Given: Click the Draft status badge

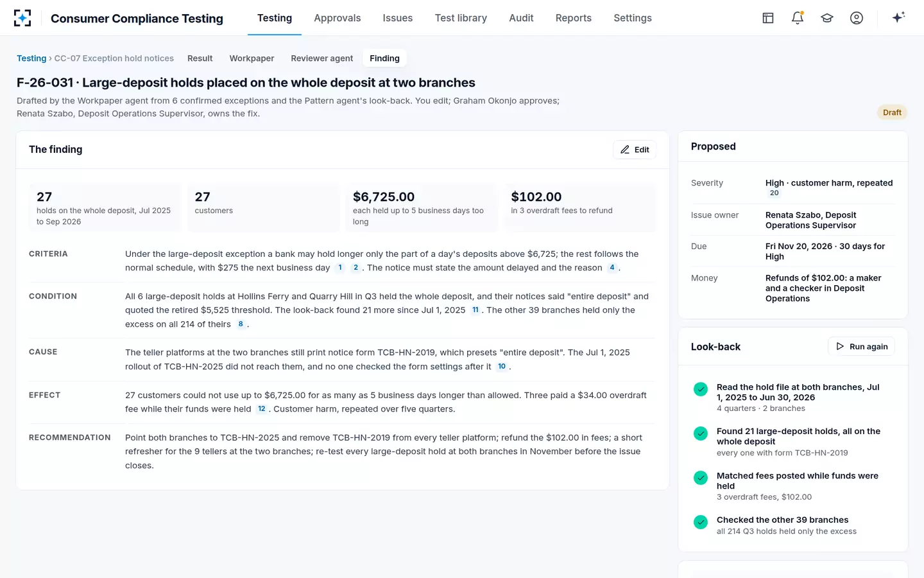Looking at the screenshot, I should 892,112.
